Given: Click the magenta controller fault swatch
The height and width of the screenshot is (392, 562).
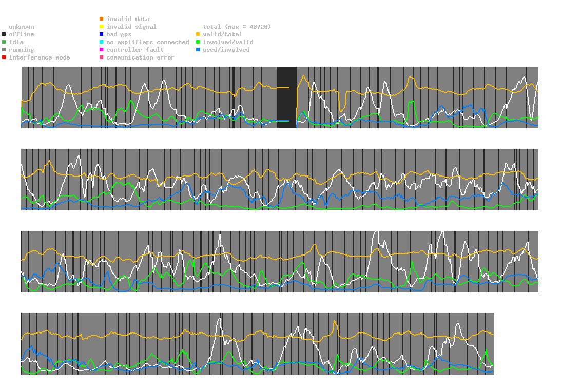Looking at the screenshot, I should coord(102,50).
